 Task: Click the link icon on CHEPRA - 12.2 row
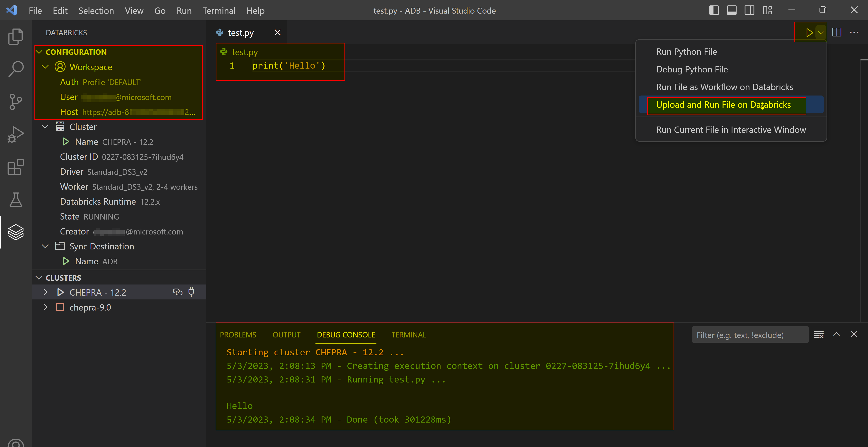click(x=177, y=292)
